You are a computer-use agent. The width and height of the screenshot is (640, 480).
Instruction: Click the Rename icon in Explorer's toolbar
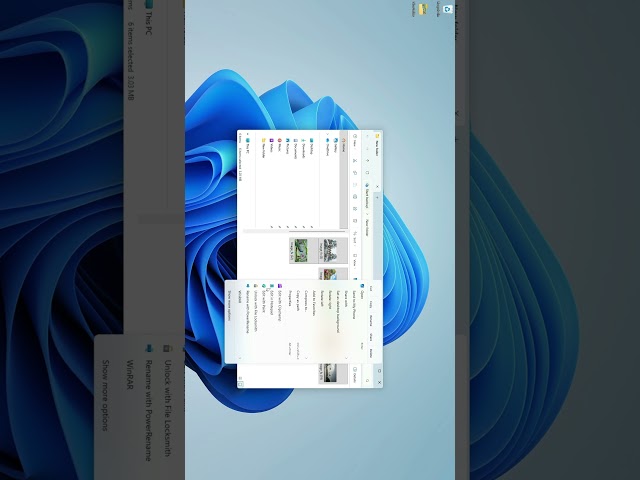[355, 197]
